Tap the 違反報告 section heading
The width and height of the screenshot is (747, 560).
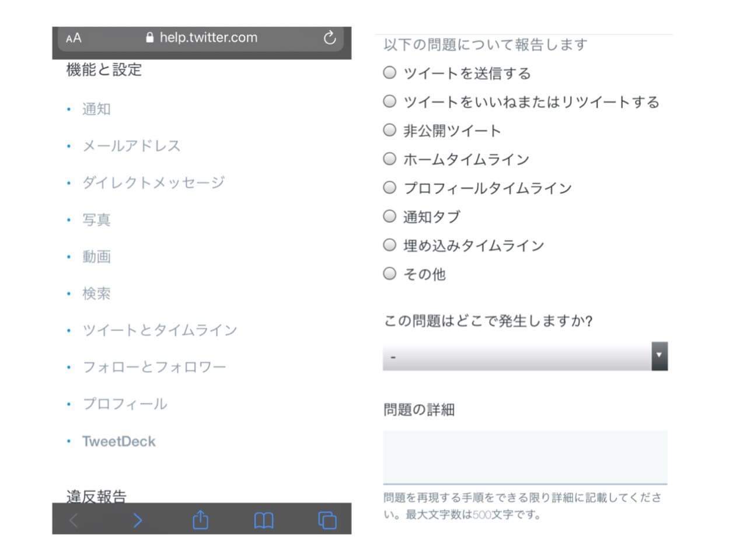(96, 496)
